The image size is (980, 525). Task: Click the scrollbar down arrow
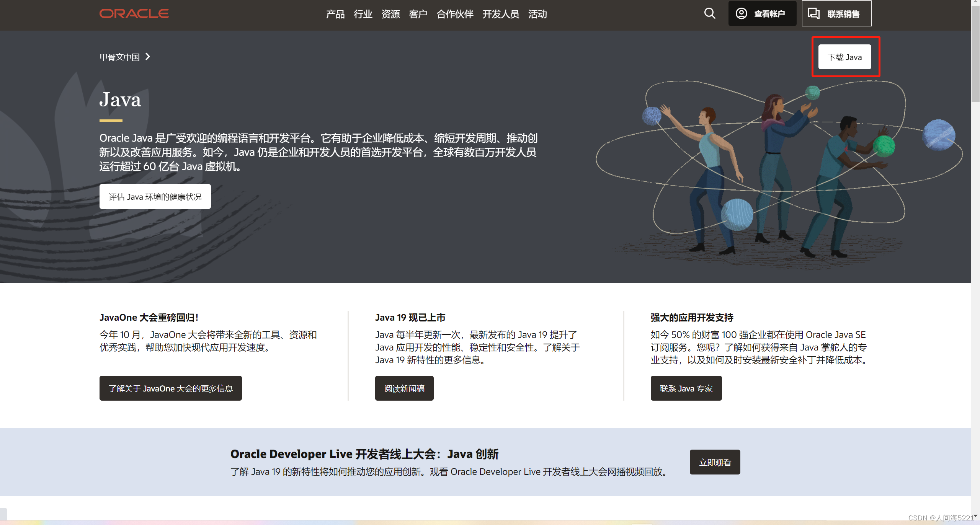click(975, 516)
